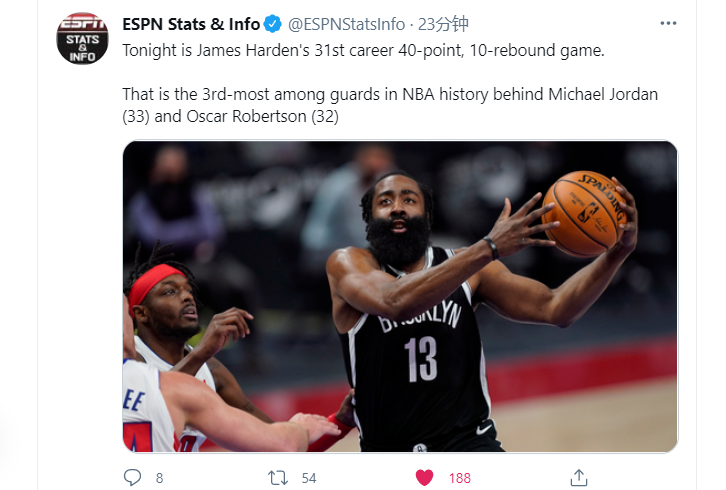Toggle the red heart like icon
This screenshot has width=726, height=490.
point(424,477)
